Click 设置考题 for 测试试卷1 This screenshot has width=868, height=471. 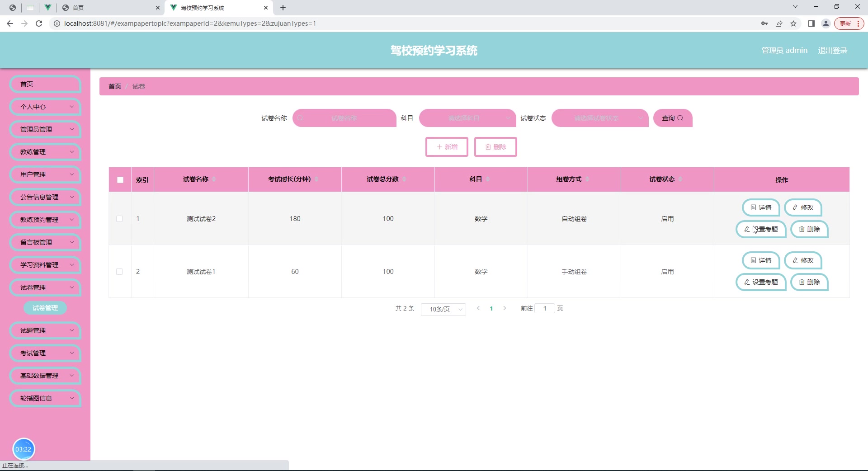[x=760, y=282]
